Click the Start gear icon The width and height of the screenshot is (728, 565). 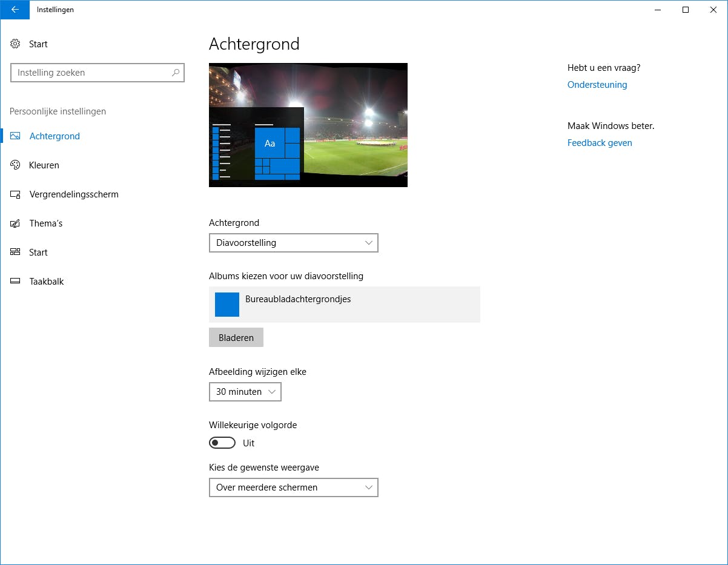pyautogui.click(x=15, y=44)
